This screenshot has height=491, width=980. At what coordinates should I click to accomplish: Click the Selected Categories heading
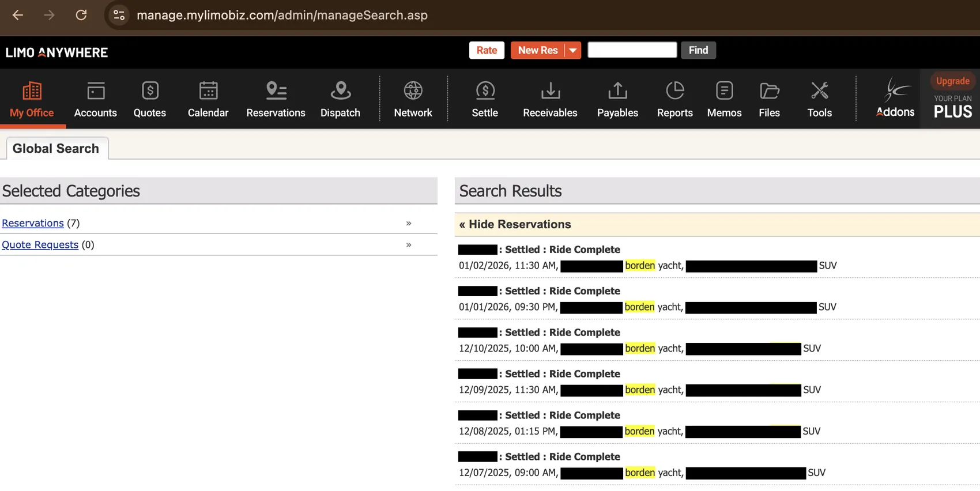point(71,191)
